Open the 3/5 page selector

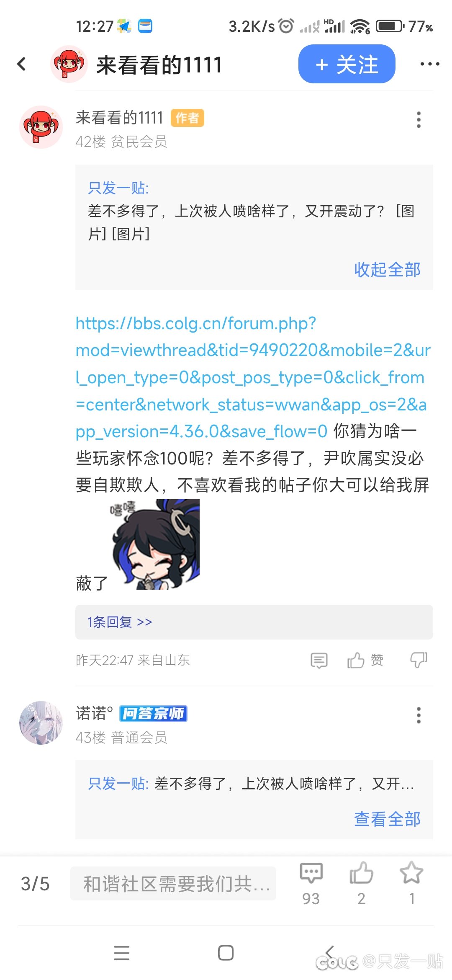click(36, 884)
